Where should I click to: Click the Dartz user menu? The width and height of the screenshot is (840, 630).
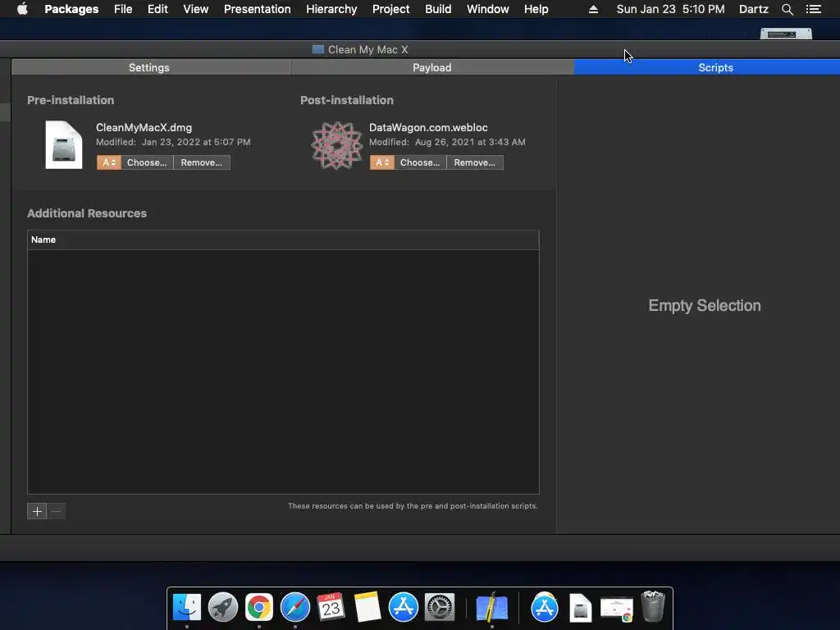754,9
